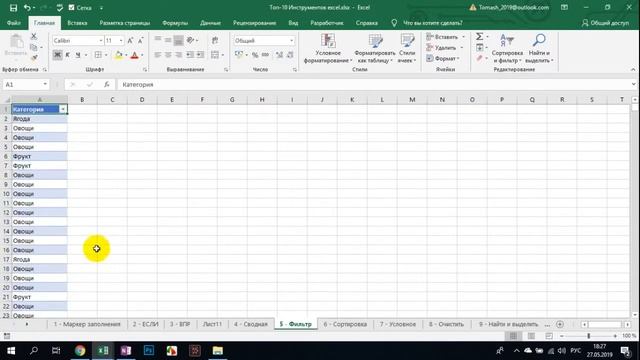Click the Общий доступ share button
The width and height of the screenshot is (640, 360).
click(x=605, y=23)
